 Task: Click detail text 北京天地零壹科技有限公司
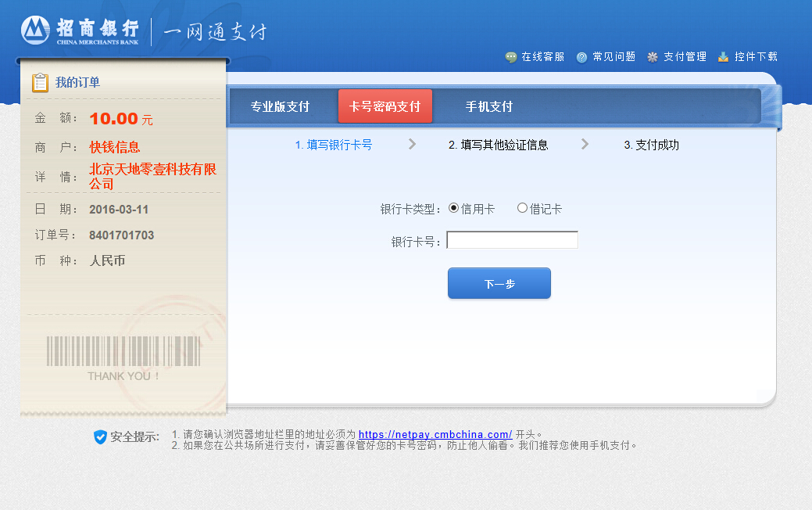click(x=152, y=176)
